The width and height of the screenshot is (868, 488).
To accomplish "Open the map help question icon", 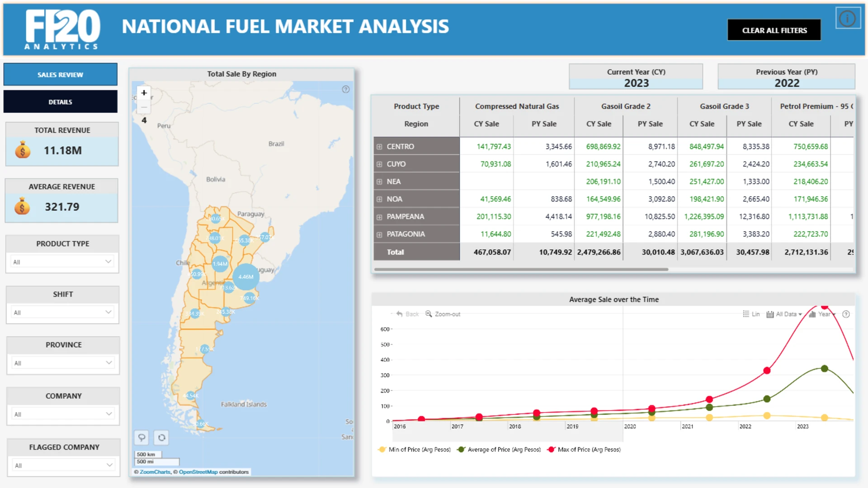I will [x=346, y=89].
